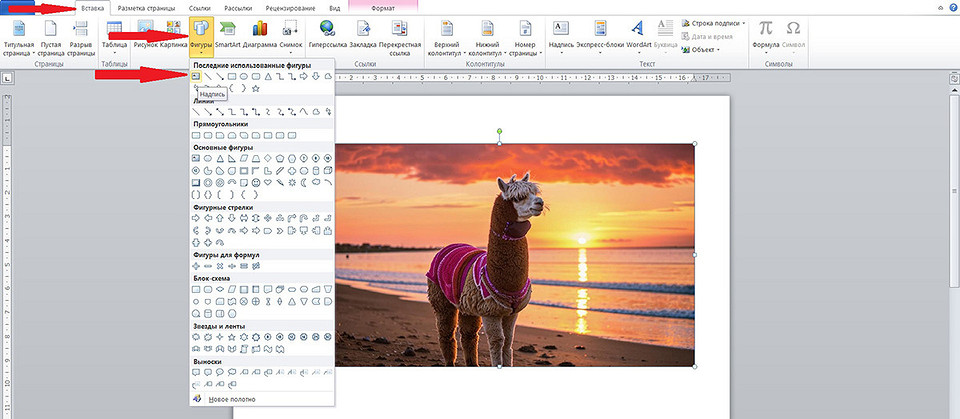This screenshot has height=419, width=960.
Task: Click the Титульная страница cover page icon
Action: coord(18,29)
